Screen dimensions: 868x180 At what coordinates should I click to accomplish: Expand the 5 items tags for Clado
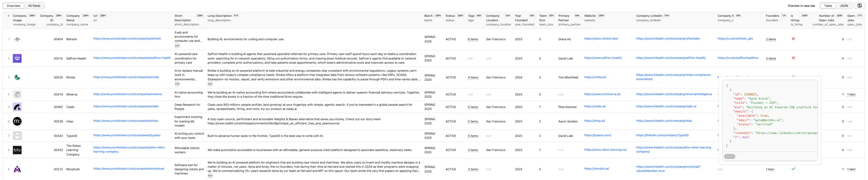coord(473,107)
